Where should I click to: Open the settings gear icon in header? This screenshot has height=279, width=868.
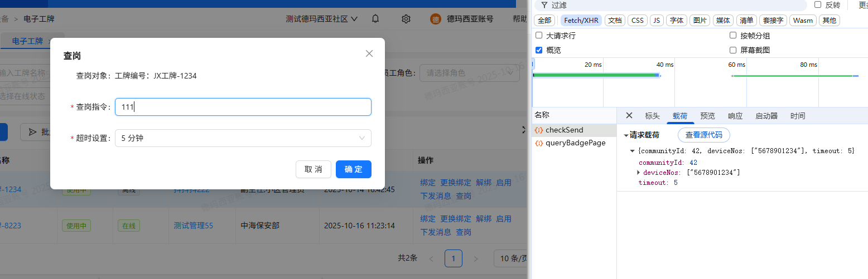pos(406,19)
